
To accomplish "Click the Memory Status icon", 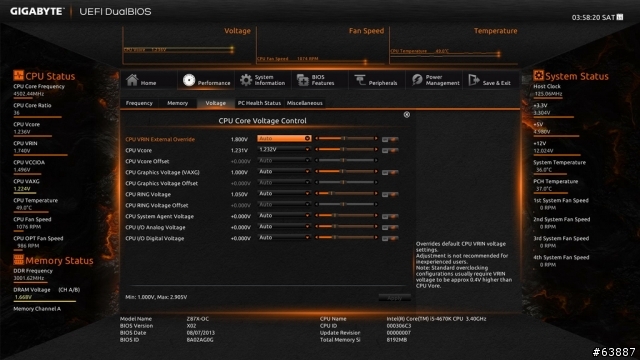I will tap(18, 260).
